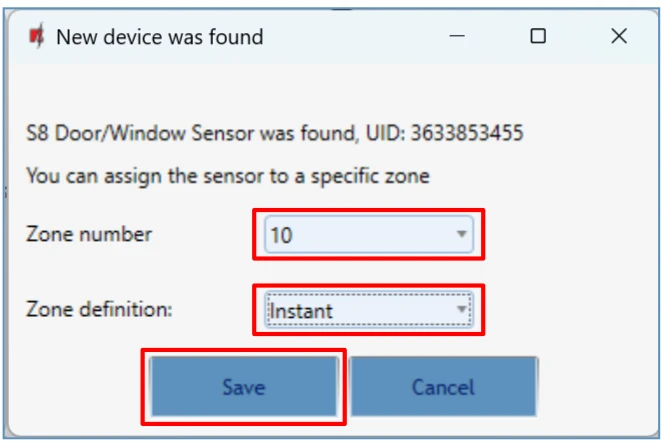Click the "Zone number" label

click(x=89, y=235)
